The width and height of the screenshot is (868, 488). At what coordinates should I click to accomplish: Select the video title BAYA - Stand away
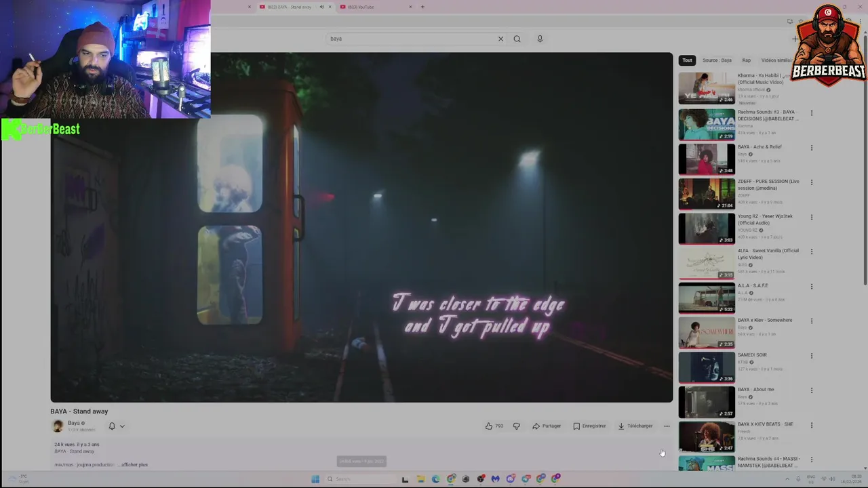[x=79, y=411]
